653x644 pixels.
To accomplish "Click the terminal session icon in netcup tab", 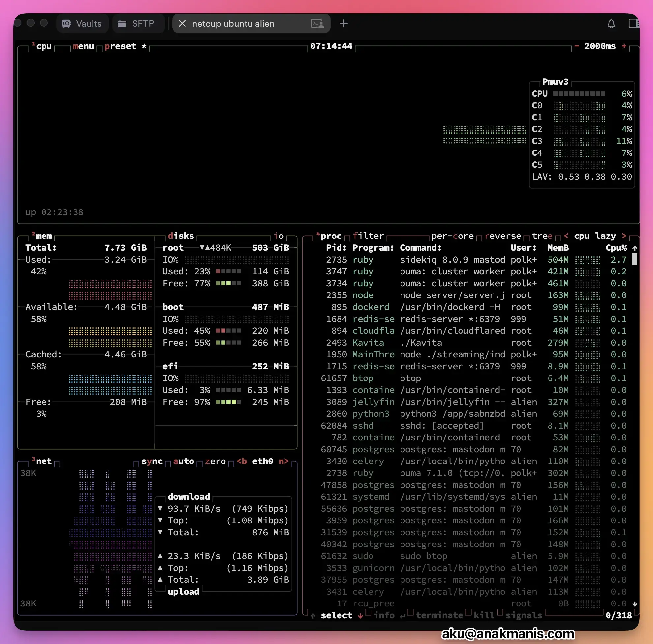I will point(317,24).
